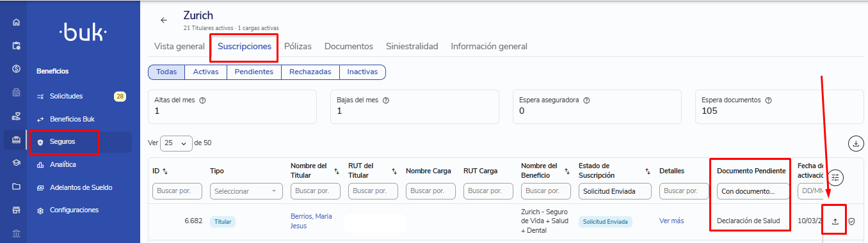Click the ID value 6.682

pos(193,221)
